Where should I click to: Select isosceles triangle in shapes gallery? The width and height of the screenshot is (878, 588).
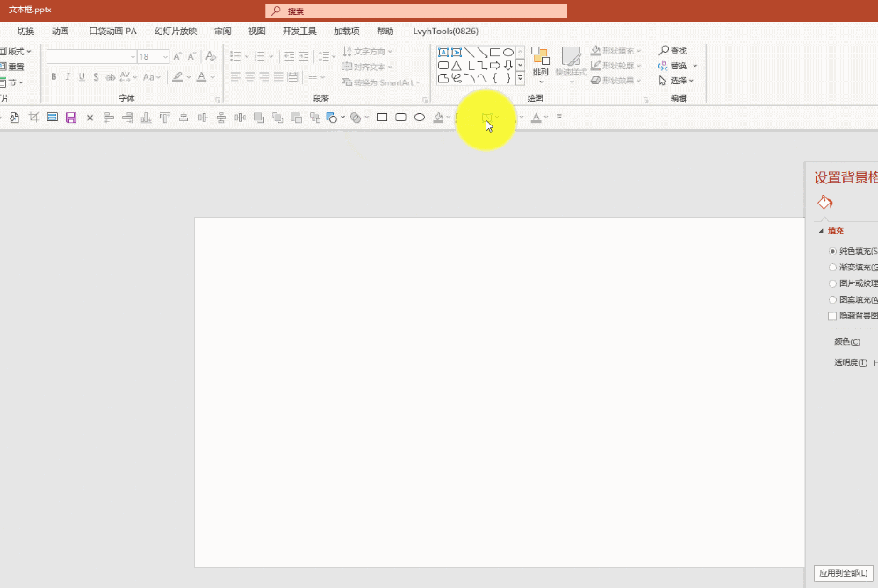point(457,66)
